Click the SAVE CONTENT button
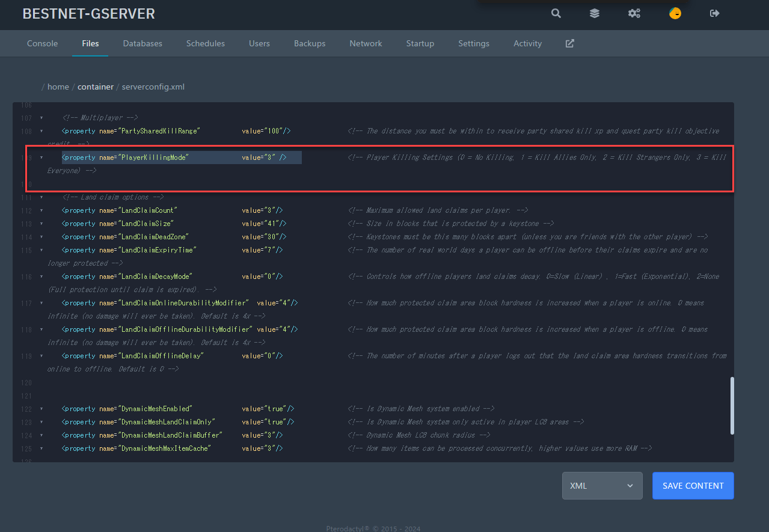 tap(693, 486)
